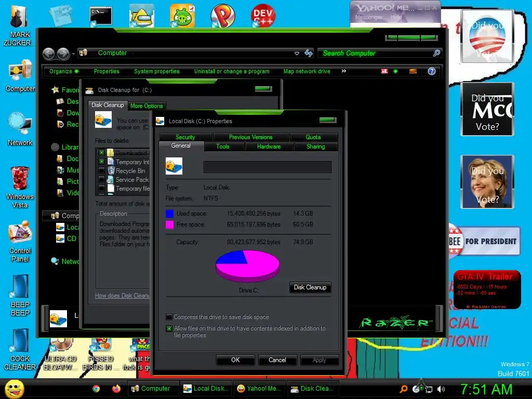
Task: Open the GTA:IV Trailer countdown gadget
Action: pos(487,289)
